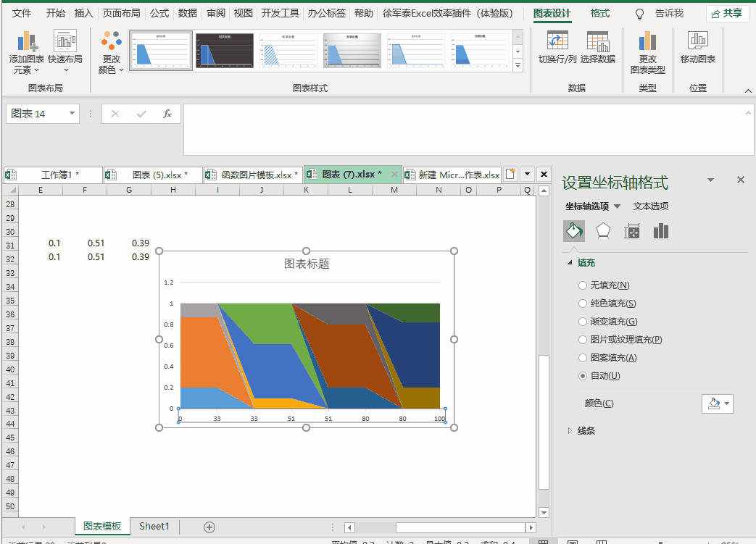This screenshot has height=544, width=756.
Task: Select the axis options bar chart icon
Action: pos(660,231)
